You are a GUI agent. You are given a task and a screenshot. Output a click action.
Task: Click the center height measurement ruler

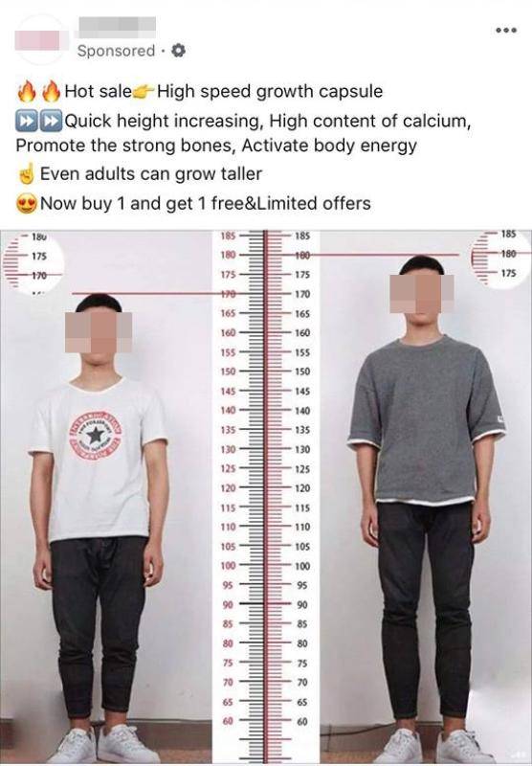pos(266,497)
